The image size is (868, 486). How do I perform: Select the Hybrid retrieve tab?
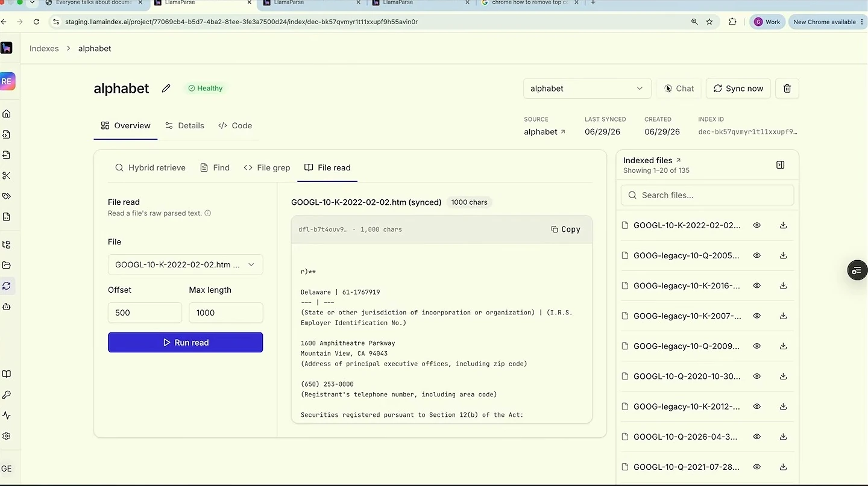tap(150, 167)
